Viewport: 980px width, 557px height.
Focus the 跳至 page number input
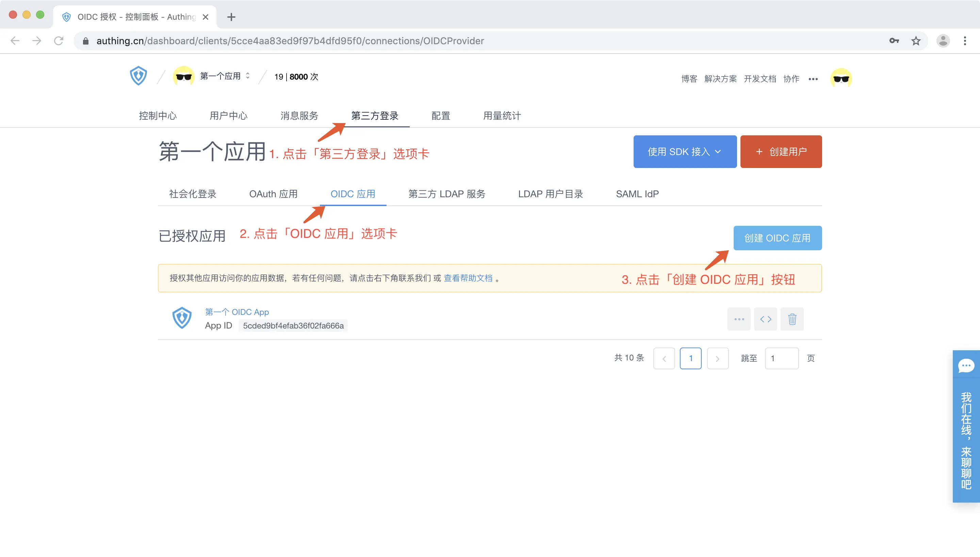click(781, 358)
